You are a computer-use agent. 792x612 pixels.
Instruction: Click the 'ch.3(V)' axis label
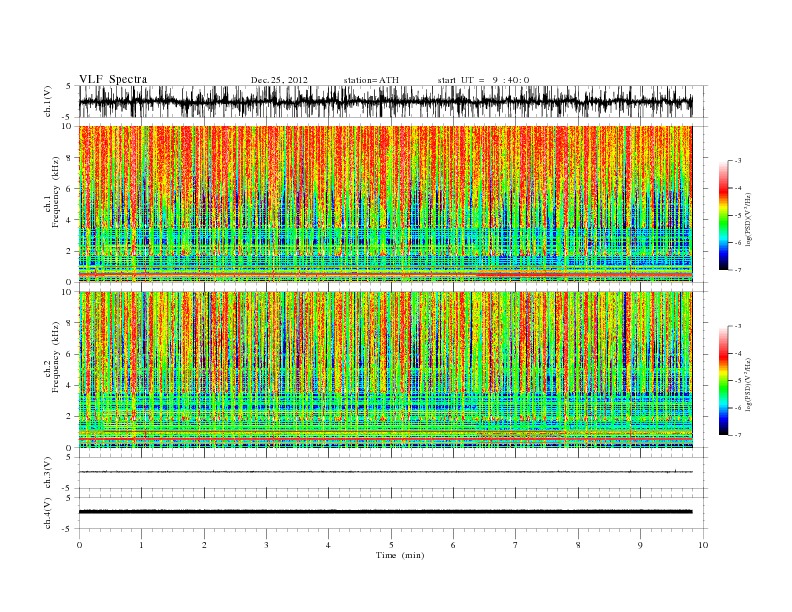pos(48,473)
